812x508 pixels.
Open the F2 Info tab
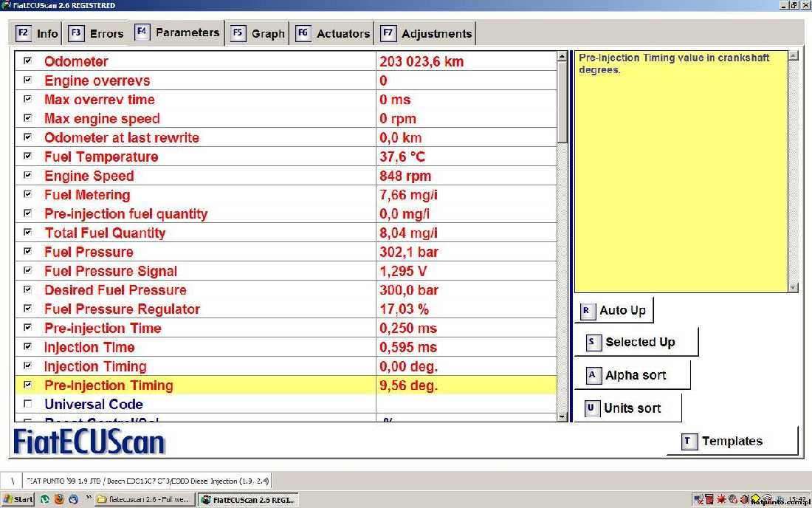point(36,34)
